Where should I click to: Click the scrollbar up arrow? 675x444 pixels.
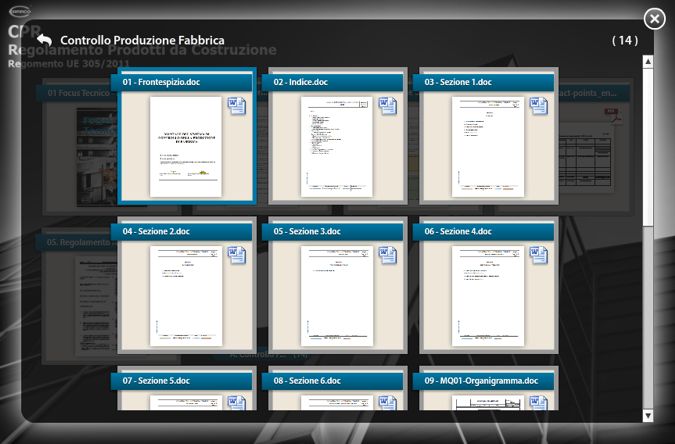coord(647,62)
